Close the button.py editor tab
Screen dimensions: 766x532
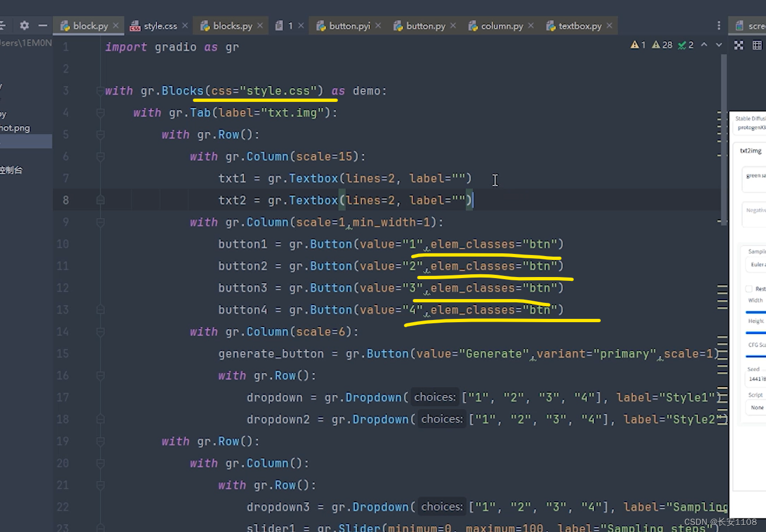click(x=453, y=25)
